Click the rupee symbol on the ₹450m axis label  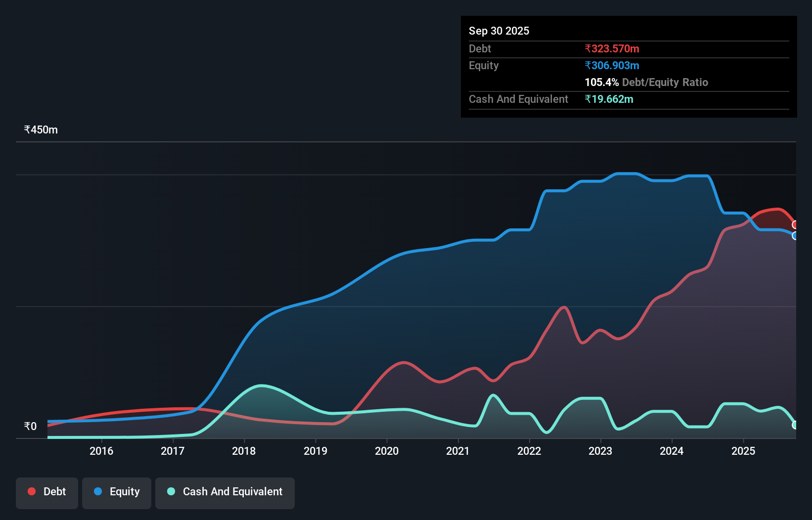coord(27,130)
